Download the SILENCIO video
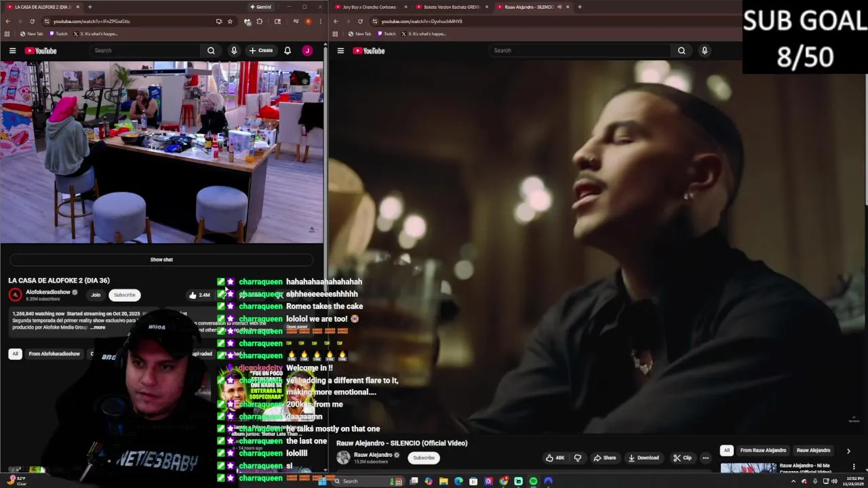The image size is (868, 488). pyautogui.click(x=644, y=458)
